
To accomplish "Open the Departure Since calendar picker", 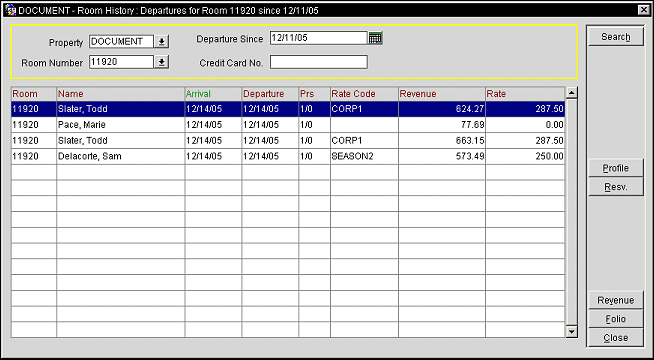I will (x=375, y=38).
